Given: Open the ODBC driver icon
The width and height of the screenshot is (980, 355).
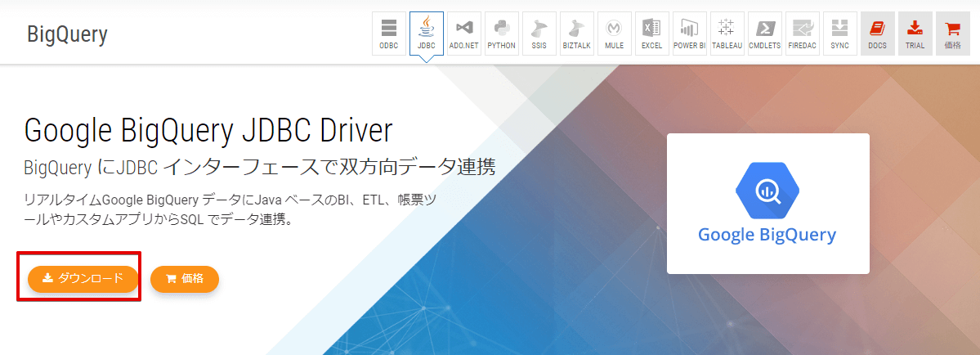Looking at the screenshot, I should (389, 34).
